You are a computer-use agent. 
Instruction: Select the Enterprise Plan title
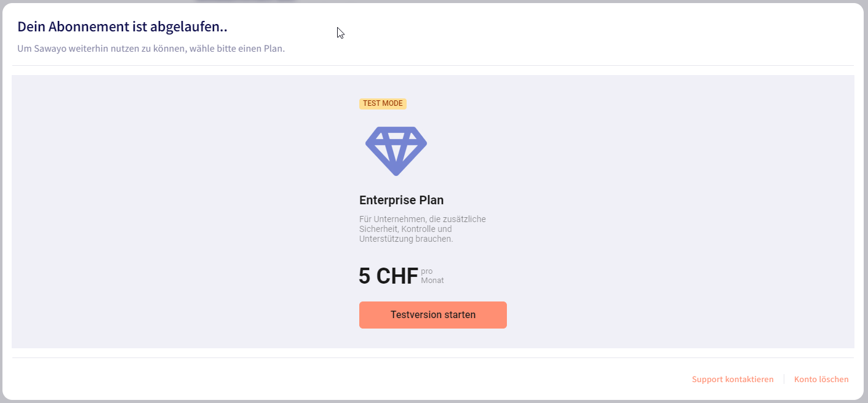coord(402,200)
